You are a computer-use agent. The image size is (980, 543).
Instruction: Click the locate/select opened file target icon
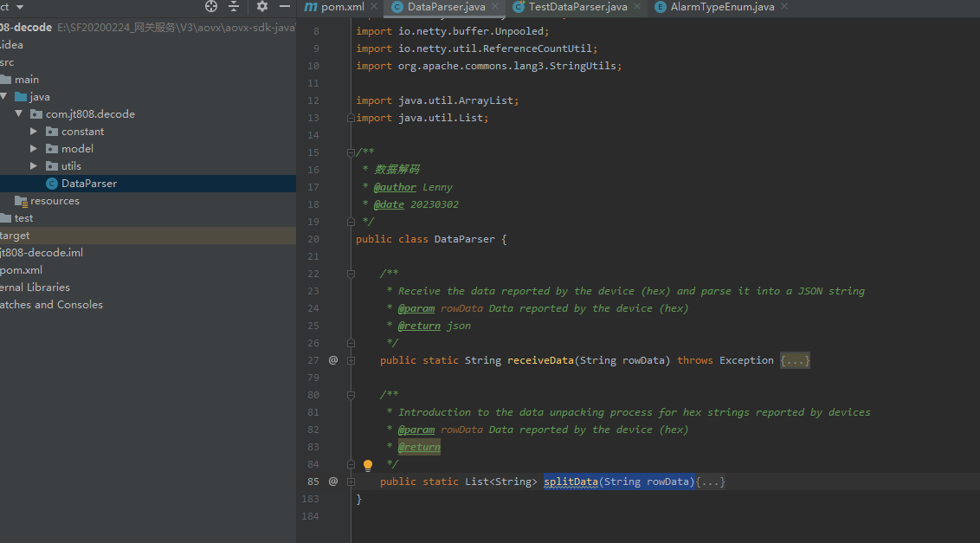coord(211,7)
